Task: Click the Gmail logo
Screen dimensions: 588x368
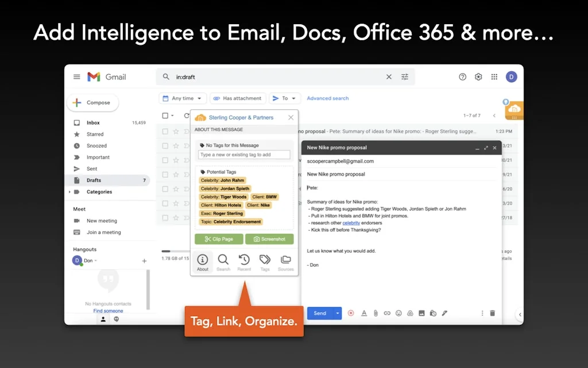Action: point(107,77)
